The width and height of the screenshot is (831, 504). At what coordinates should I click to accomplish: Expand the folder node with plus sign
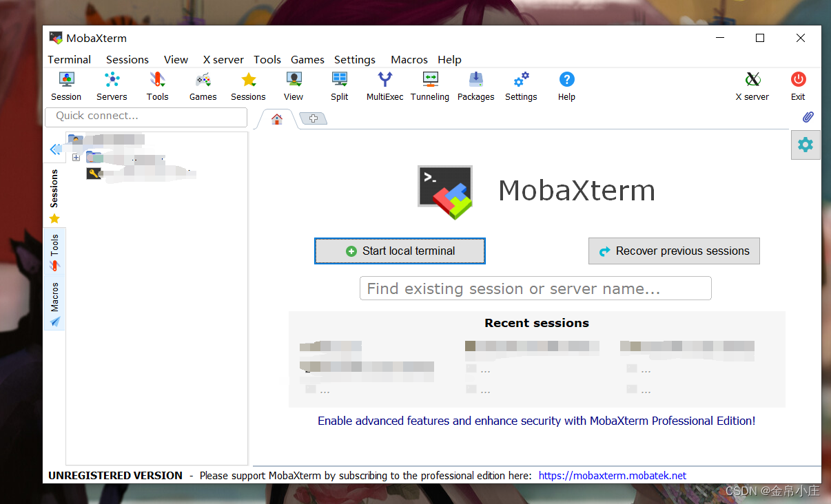[76, 158]
